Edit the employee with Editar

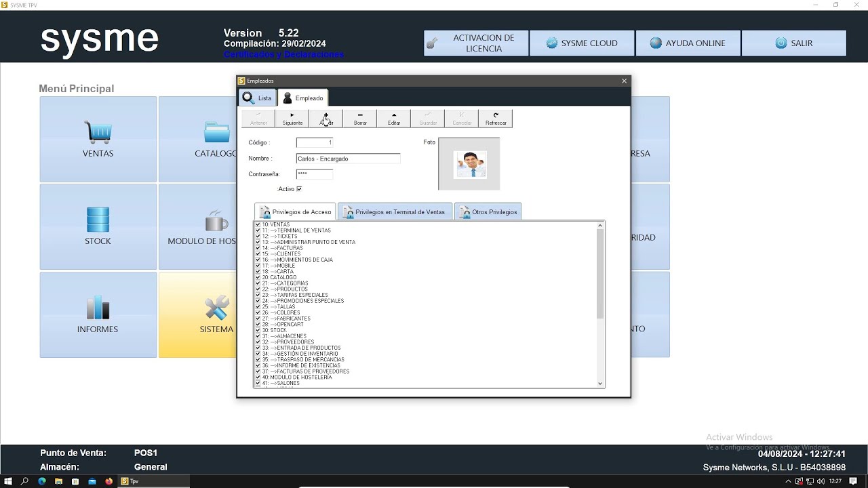click(x=394, y=119)
